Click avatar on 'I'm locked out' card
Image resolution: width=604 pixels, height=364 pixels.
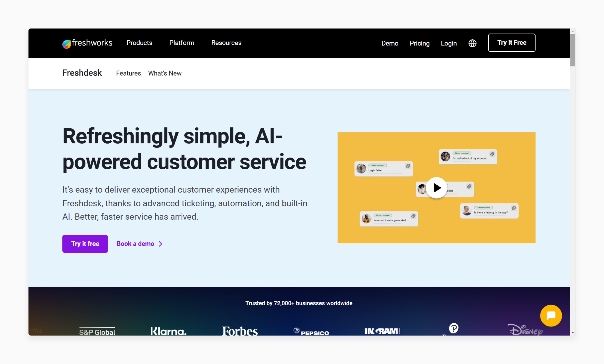pyautogui.click(x=445, y=156)
